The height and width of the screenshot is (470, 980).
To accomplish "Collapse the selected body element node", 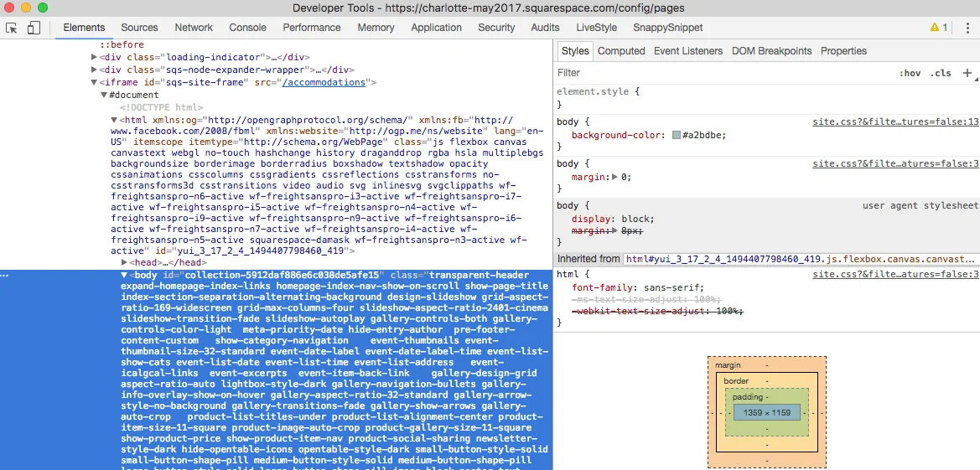I will pyautogui.click(x=124, y=275).
